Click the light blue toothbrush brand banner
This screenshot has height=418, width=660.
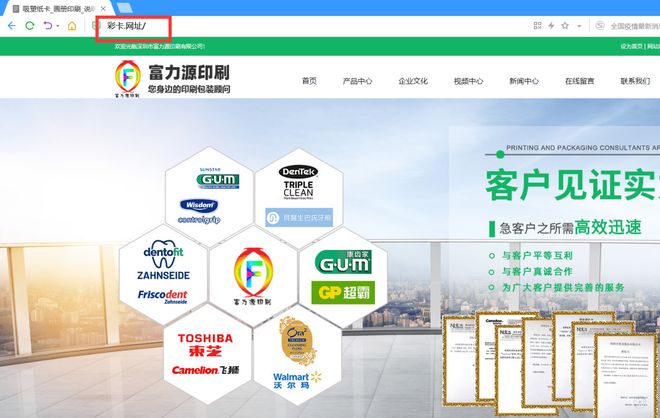pos(299,217)
